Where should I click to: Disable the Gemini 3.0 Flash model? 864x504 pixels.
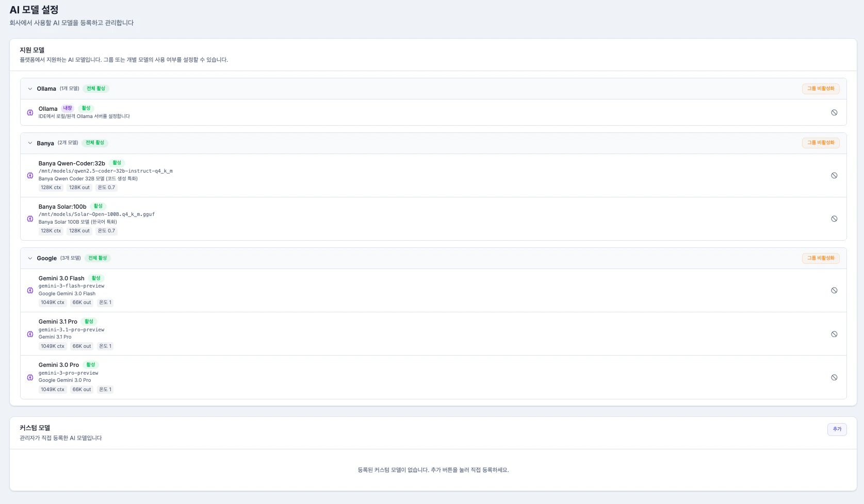(834, 290)
